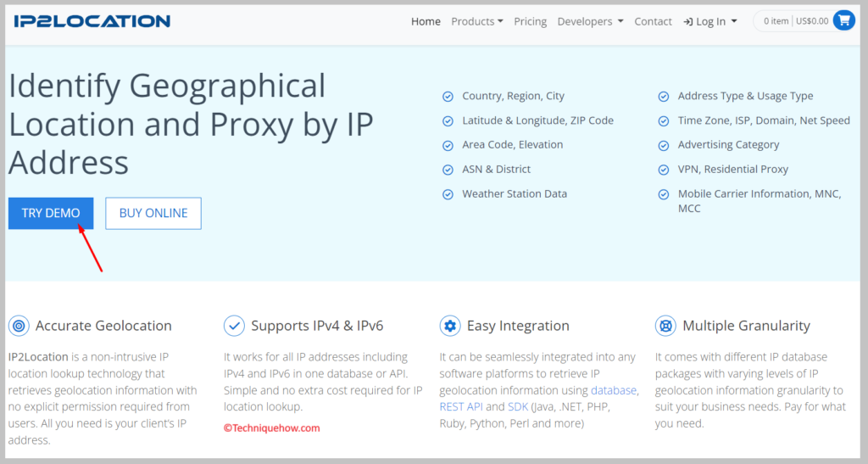The height and width of the screenshot is (464, 868).
Task: Follow the database link
Action: coord(614,390)
